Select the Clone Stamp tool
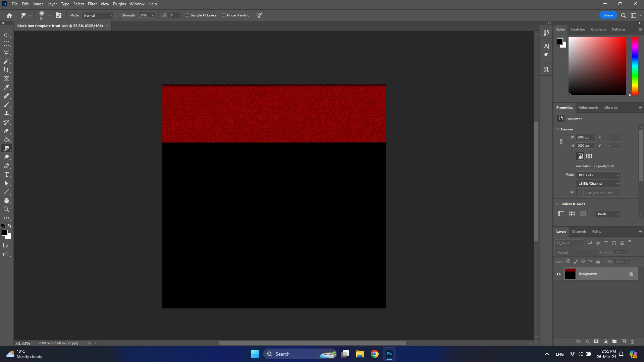 pos(6,114)
